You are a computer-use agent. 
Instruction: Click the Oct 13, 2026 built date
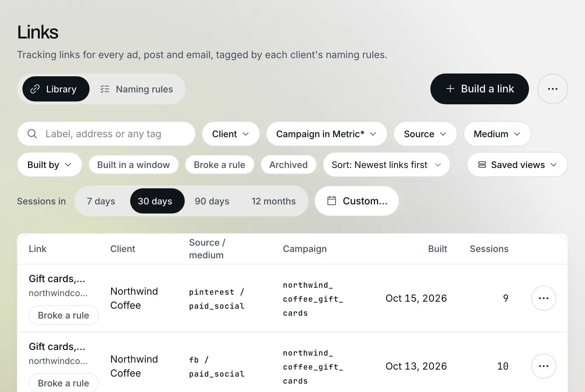coord(416,366)
